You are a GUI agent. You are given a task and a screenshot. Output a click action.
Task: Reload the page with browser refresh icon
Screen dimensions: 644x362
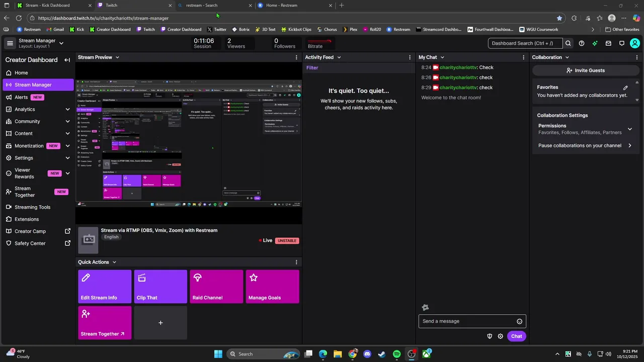19,18
